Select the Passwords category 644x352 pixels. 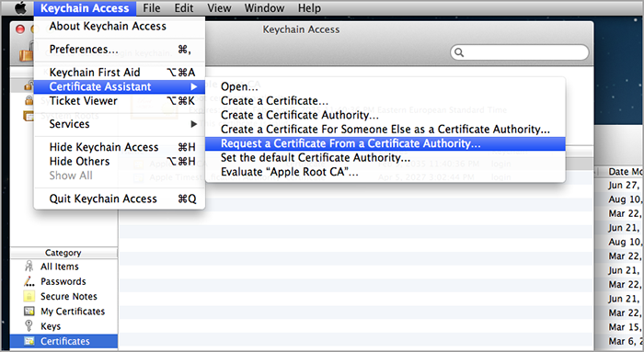(63, 281)
